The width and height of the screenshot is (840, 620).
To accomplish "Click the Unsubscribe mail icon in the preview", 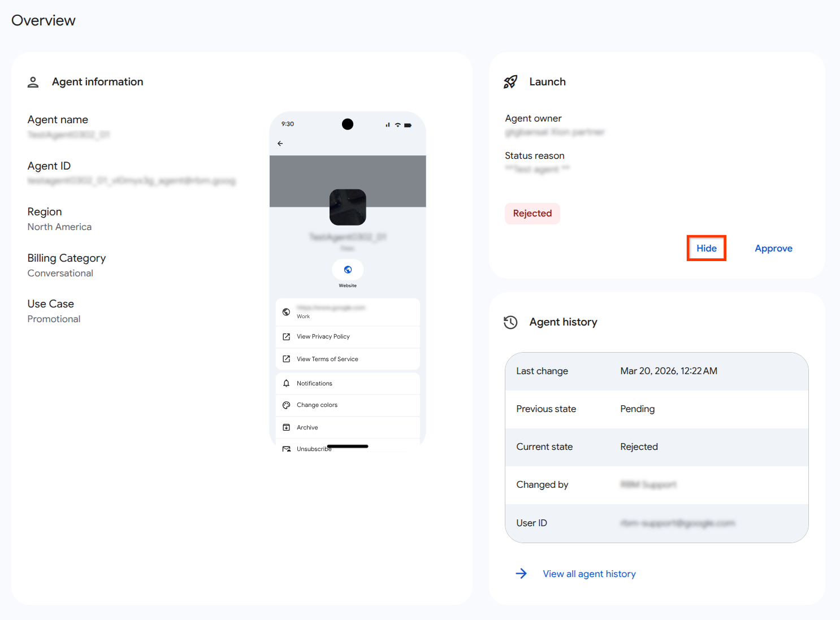I will [287, 448].
